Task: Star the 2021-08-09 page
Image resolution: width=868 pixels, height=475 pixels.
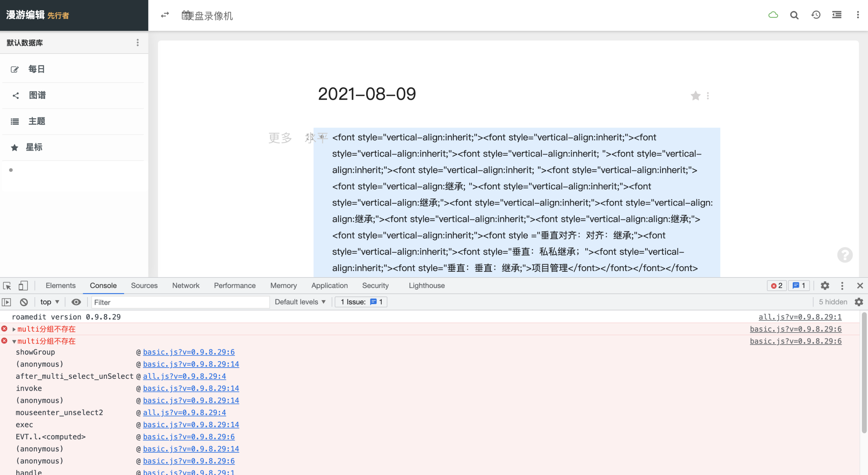Action: (x=696, y=96)
